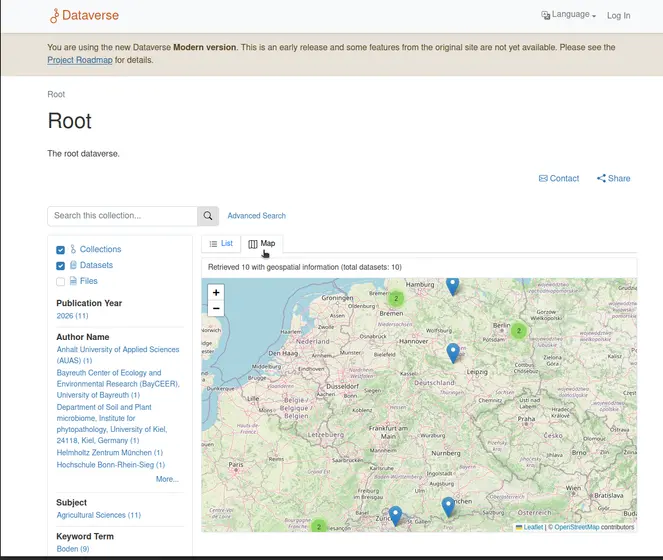Click the Datasets document icon
Viewport: 663px width, 560px height.
(x=73, y=265)
